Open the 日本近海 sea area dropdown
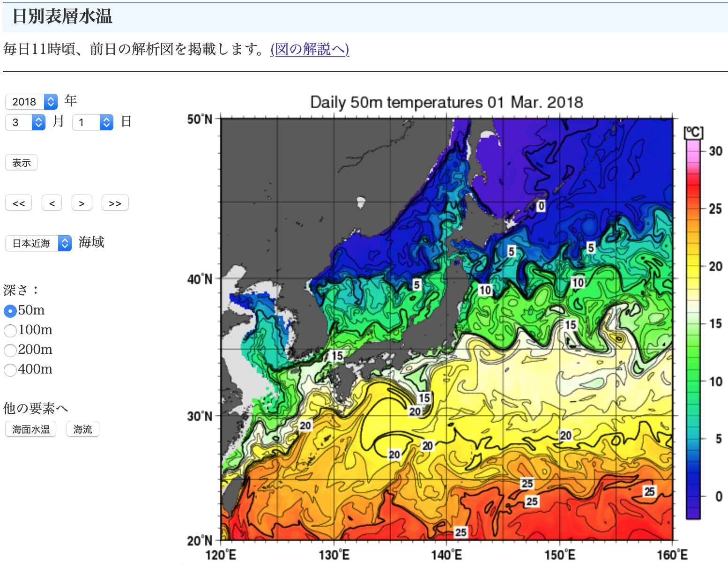The width and height of the screenshot is (728, 568). (38, 243)
